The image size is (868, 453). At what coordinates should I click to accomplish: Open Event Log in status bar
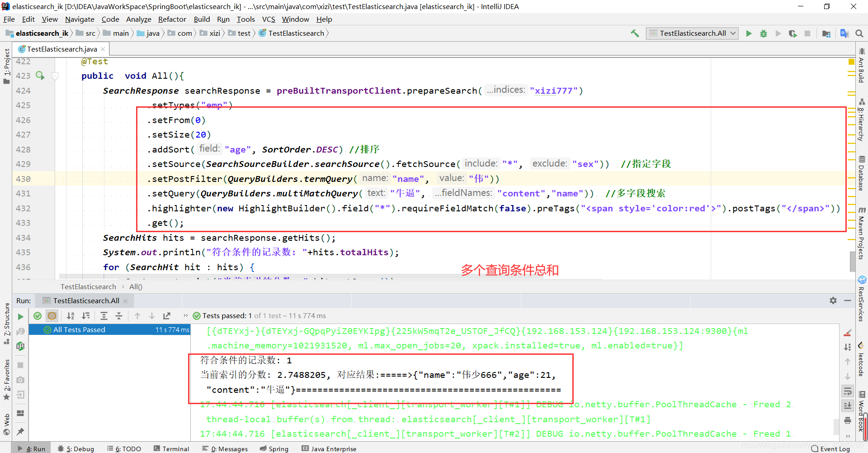click(x=830, y=448)
